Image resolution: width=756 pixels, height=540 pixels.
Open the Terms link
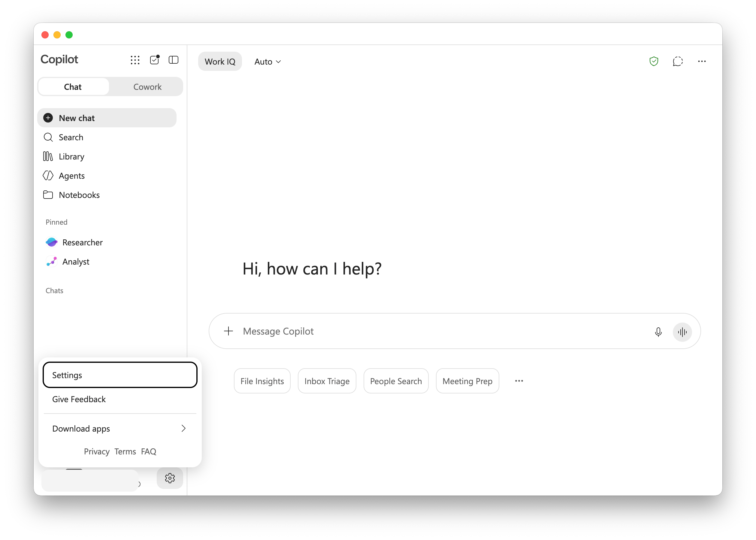[x=125, y=452]
